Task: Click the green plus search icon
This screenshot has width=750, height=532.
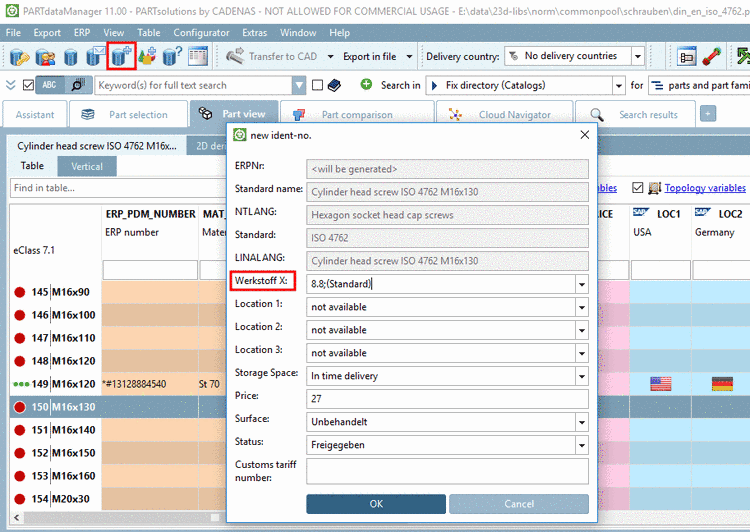Action: coord(366,85)
